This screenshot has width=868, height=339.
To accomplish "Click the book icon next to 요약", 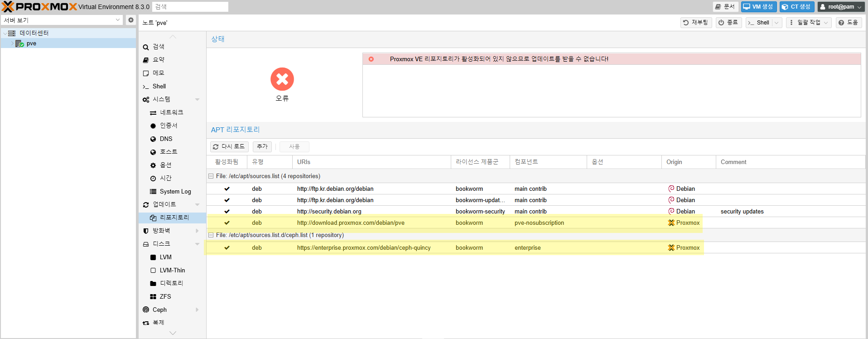I will pyautogui.click(x=146, y=60).
